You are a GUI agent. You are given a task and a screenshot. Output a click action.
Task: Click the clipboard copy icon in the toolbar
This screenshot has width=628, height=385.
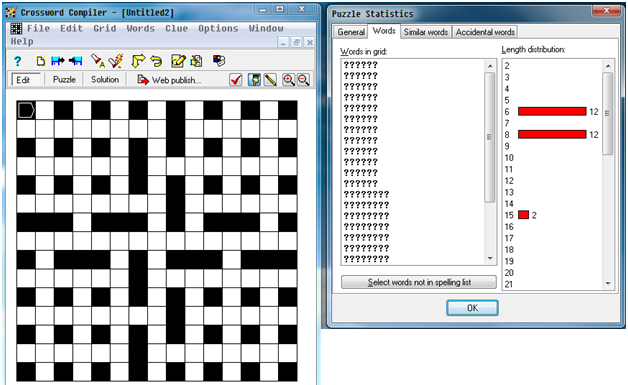point(196,61)
